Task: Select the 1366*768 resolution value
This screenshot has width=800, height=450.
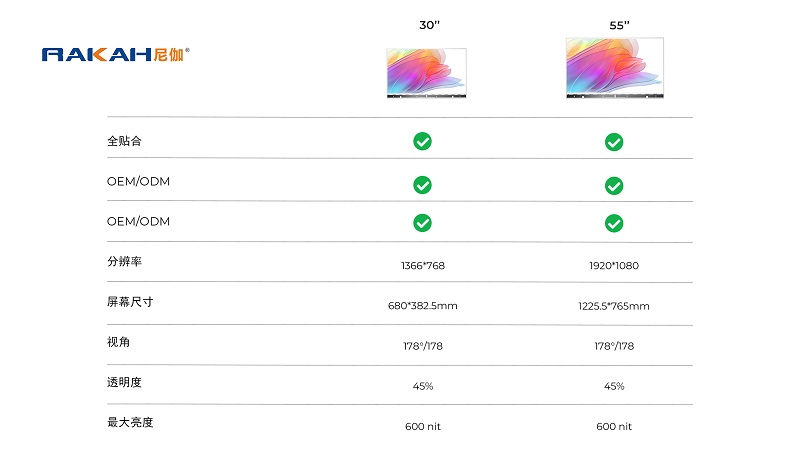Action: tap(421, 266)
